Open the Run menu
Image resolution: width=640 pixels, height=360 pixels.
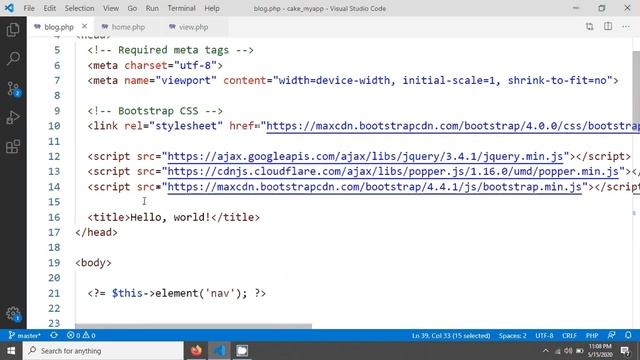[x=152, y=8]
